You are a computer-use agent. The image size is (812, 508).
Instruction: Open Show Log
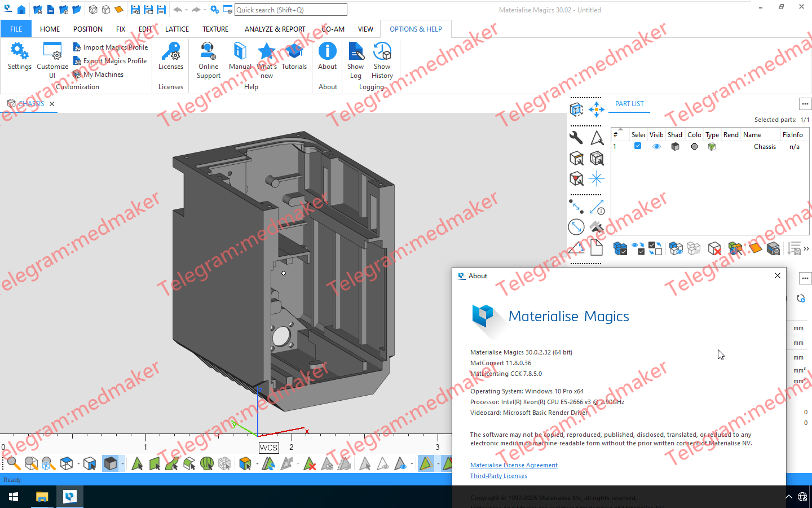(355, 60)
